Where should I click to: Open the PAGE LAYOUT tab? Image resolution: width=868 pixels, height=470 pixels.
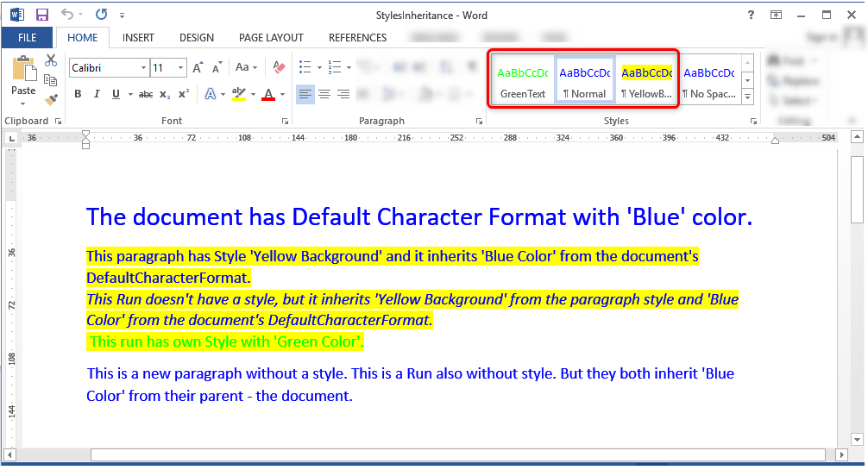point(271,38)
